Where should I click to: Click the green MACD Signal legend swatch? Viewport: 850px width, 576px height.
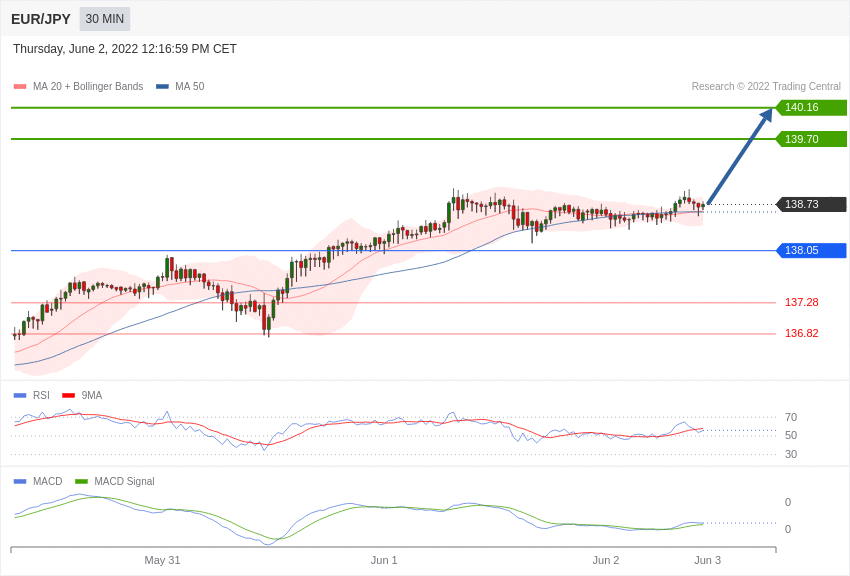81,482
